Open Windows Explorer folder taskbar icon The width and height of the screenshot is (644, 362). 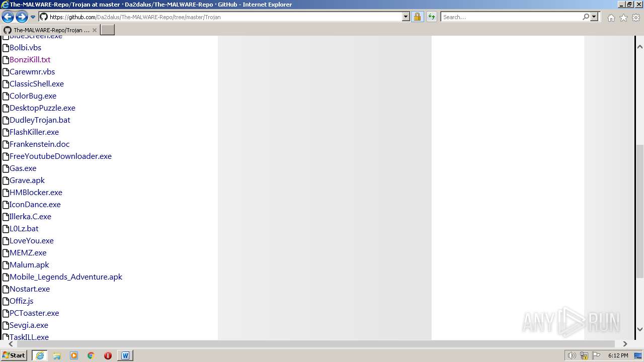(57, 355)
